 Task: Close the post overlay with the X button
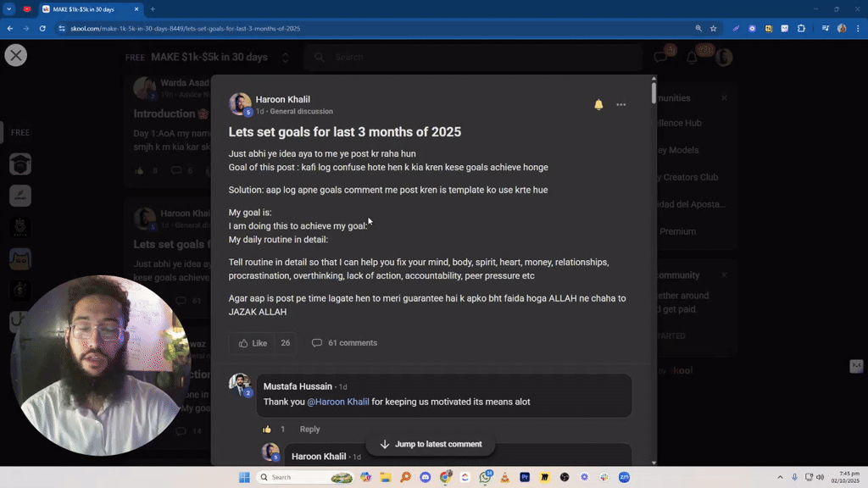pos(15,55)
